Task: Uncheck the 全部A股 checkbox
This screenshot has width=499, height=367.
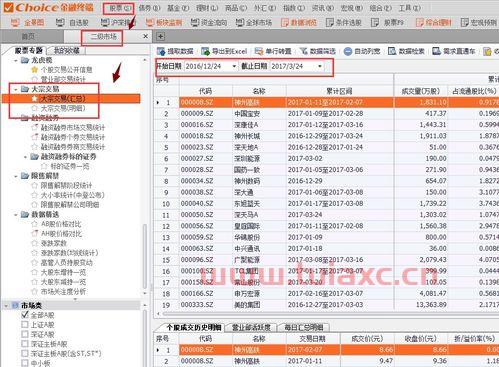Action: point(25,315)
